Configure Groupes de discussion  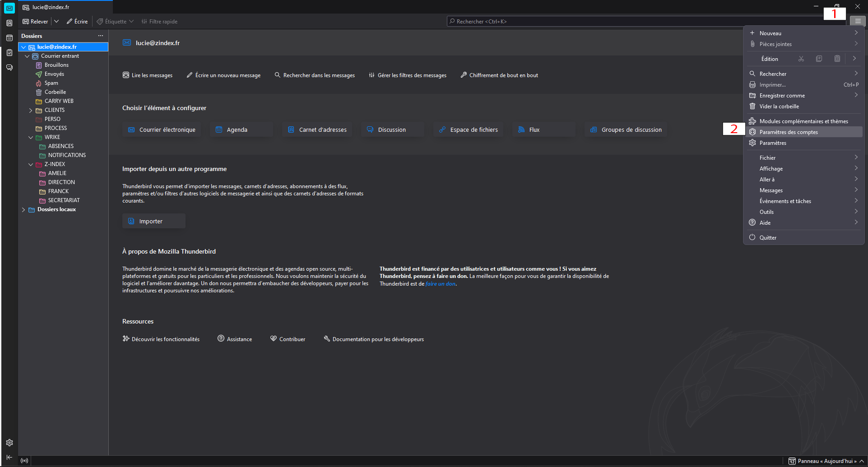(626, 129)
